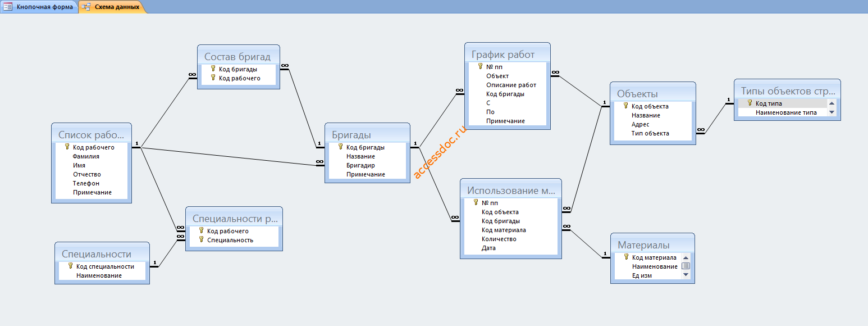Image resolution: width=868 pixels, height=326 pixels.
Task: Click key icon by Код типа field
Action: pos(750,103)
